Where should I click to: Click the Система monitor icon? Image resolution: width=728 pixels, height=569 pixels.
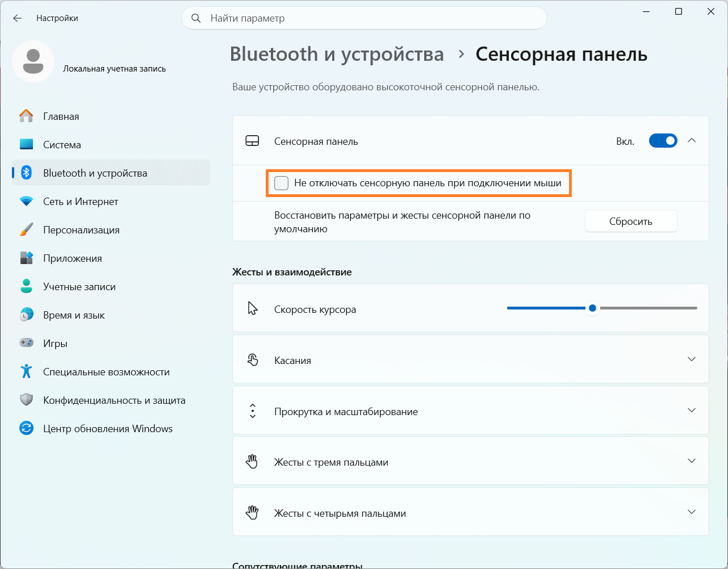tap(26, 144)
